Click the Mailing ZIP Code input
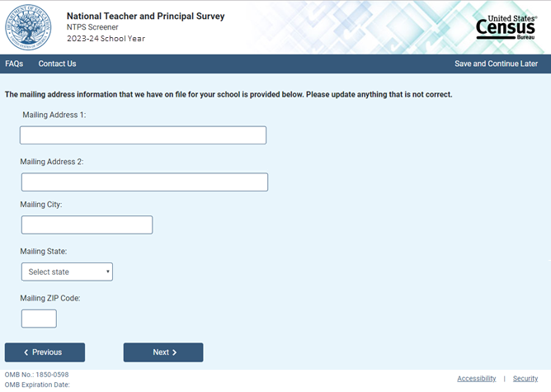 [39, 319]
